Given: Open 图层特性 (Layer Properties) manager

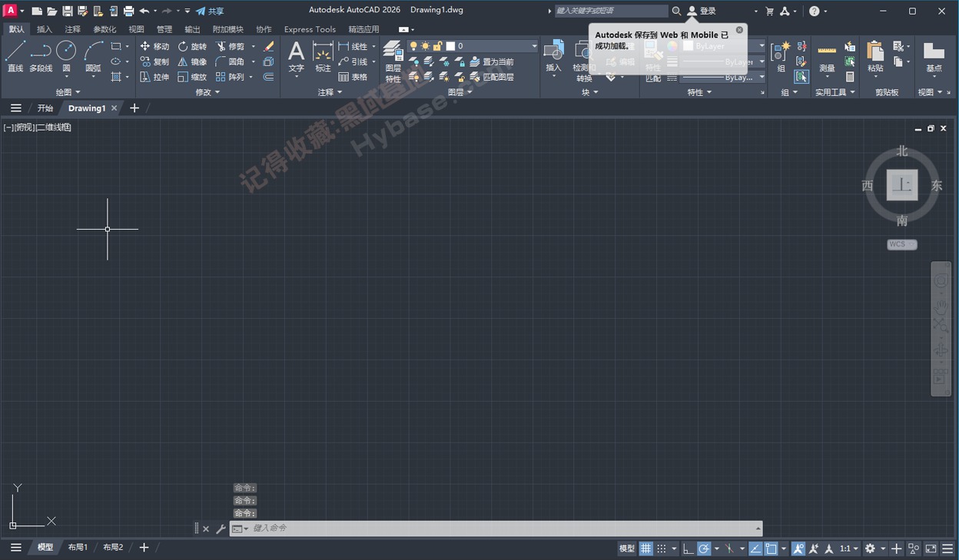Looking at the screenshot, I should coord(393,61).
